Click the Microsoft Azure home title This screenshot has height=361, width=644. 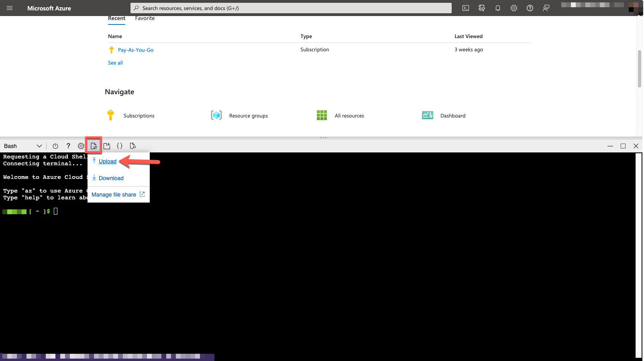click(x=49, y=8)
